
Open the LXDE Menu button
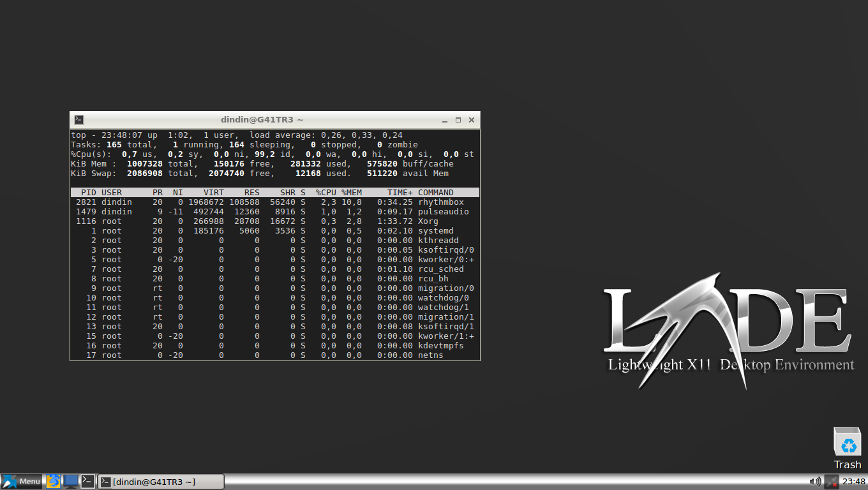click(x=22, y=482)
